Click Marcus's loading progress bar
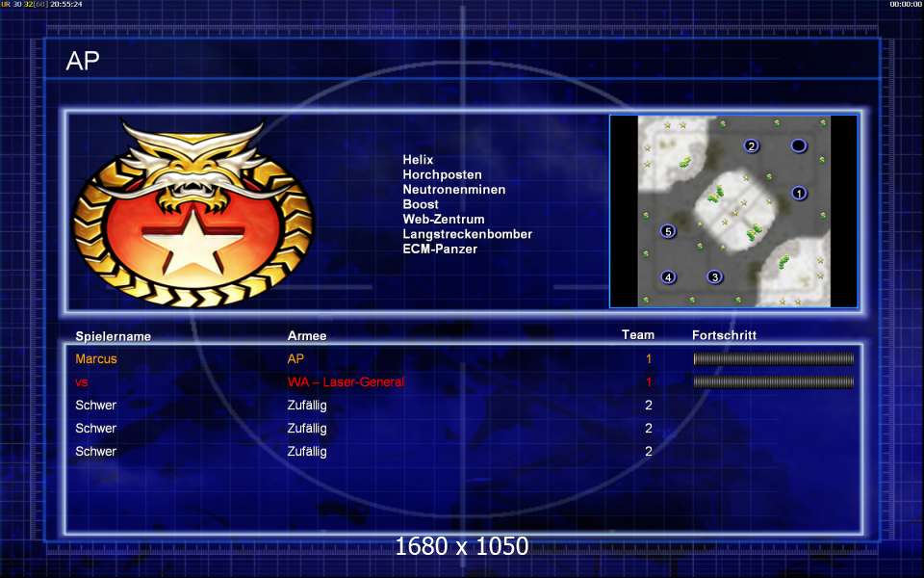 coord(774,358)
